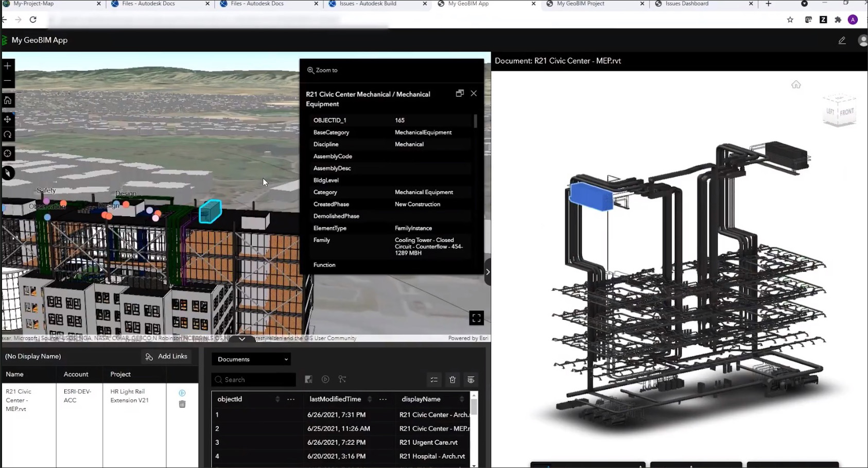Reset map compass orientation
The width and height of the screenshot is (868, 468).
tap(8, 174)
